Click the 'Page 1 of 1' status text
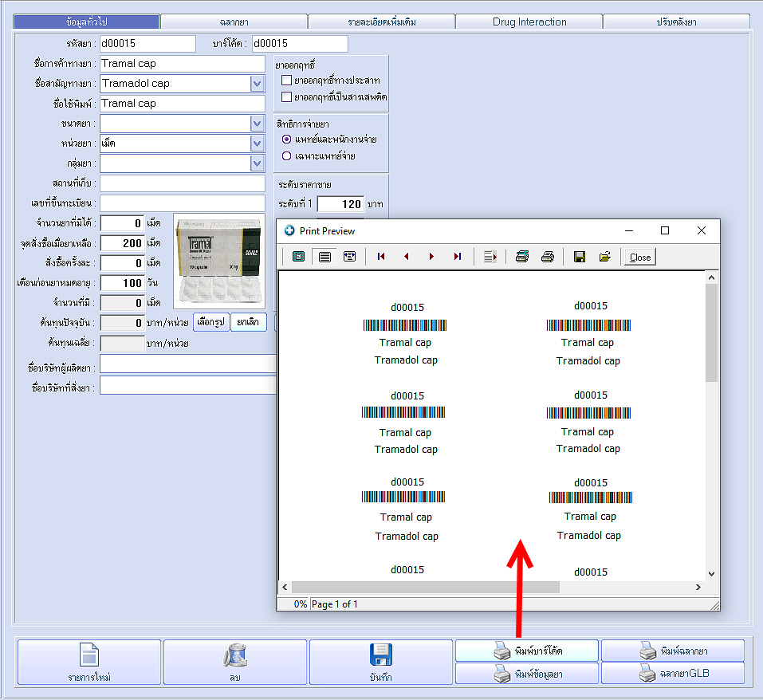763x700 pixels. (335, 604)
